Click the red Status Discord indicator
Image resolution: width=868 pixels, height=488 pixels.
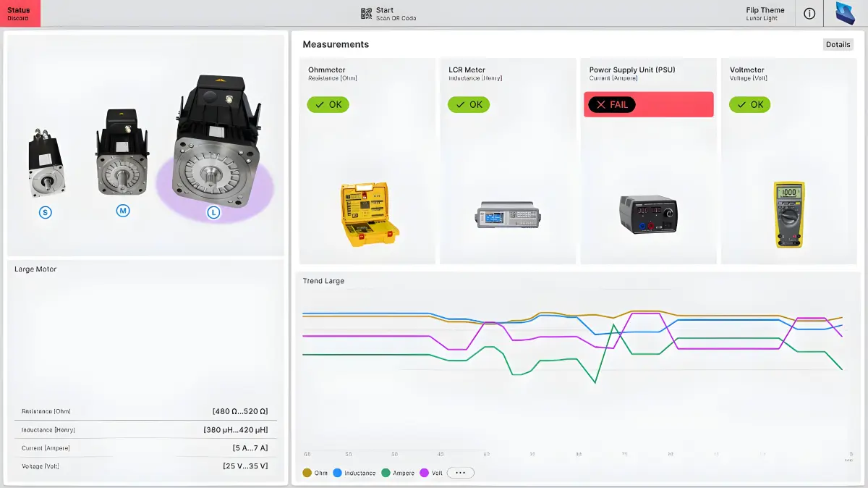click(20, 14)
